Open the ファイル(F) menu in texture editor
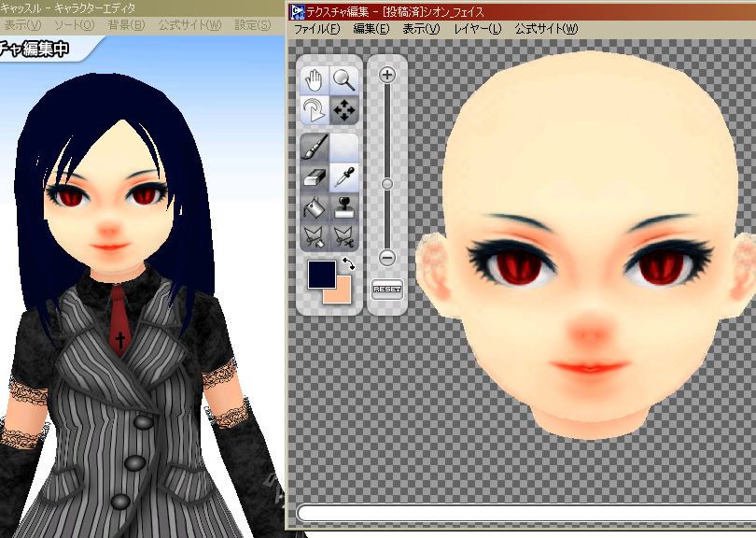This screenshot has width=756, height=538. [316, 30]
